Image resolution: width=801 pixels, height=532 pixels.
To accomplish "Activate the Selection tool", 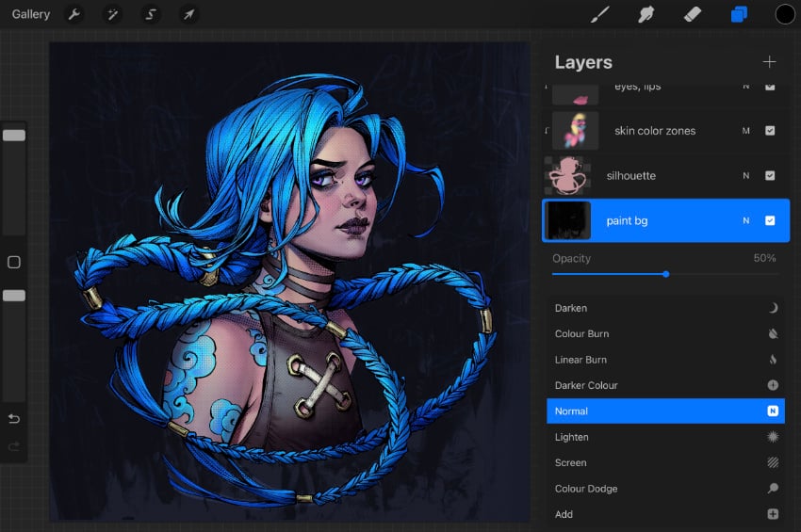I will click(151, 14).
